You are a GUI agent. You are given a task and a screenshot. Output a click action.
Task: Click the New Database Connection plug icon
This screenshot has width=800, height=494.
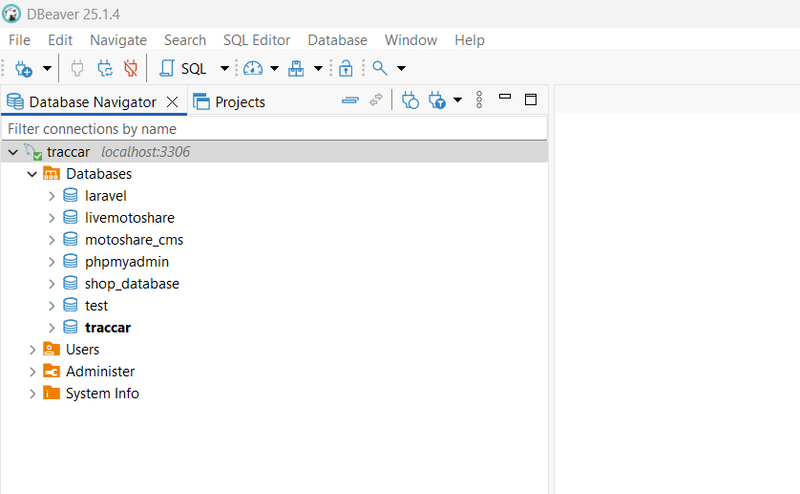23,68
